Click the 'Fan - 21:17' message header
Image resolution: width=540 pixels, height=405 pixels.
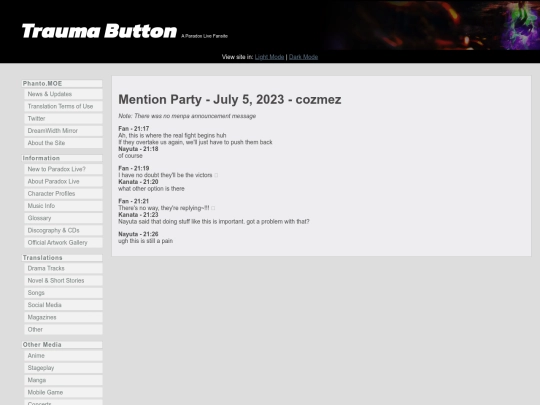134,129
